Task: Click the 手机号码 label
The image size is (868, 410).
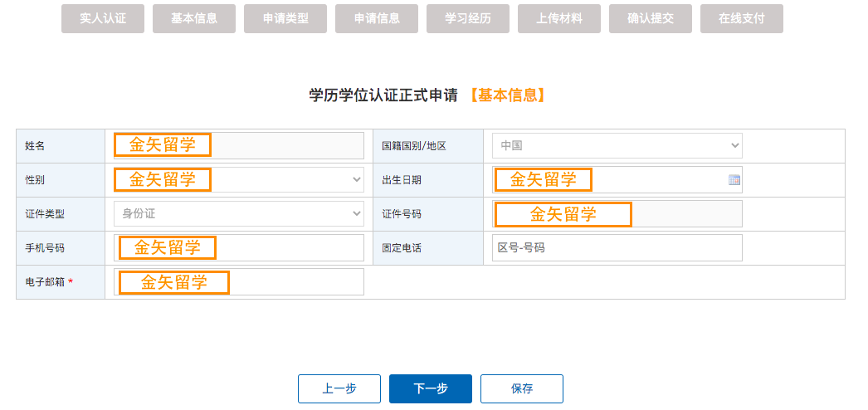Action: coord(45,248)
